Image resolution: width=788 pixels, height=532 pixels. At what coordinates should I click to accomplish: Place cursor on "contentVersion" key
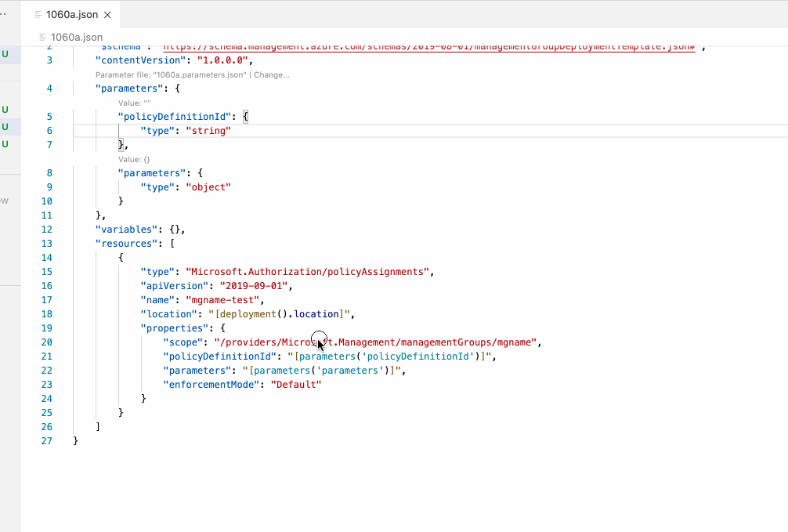pos(141,60)
